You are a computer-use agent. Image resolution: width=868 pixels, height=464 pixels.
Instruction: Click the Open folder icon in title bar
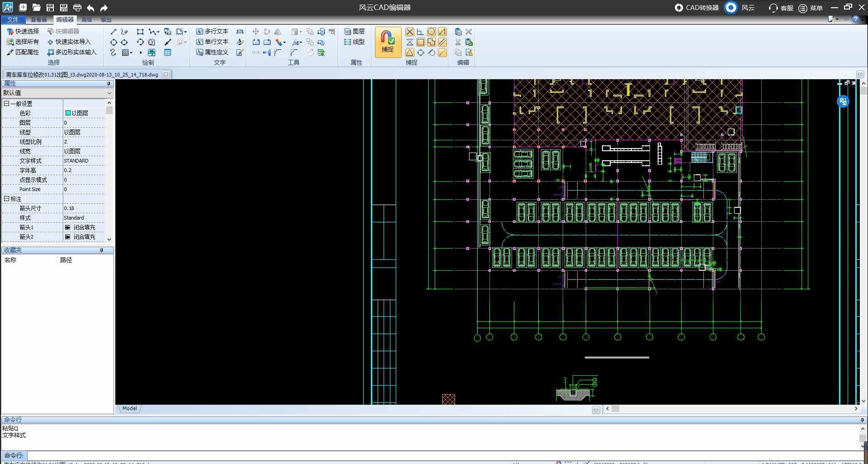click(37, 8)
